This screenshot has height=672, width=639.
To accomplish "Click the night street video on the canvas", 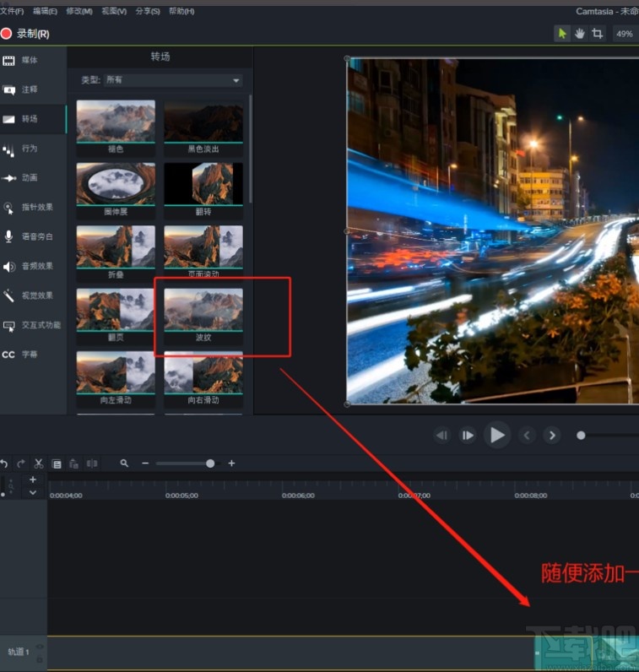I will (493, 231).
